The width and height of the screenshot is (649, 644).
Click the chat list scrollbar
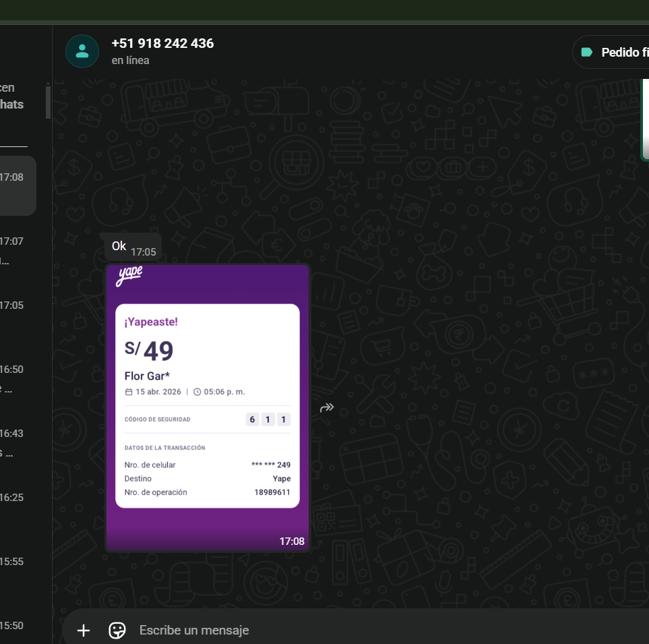48,101
